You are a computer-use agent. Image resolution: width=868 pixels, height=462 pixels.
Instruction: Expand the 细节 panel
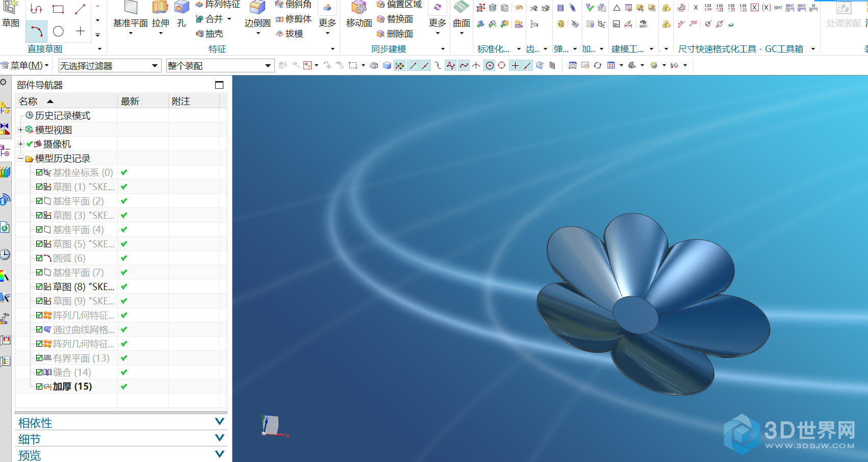[220, 438]
